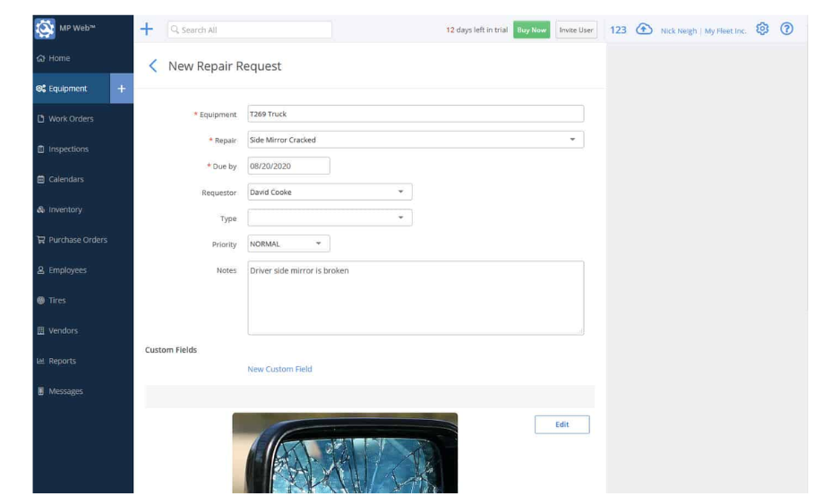The width and height of the screenshot is (840, 504).
Task: Click the blue plus icon beside Equipment
Action: (122, 89)
